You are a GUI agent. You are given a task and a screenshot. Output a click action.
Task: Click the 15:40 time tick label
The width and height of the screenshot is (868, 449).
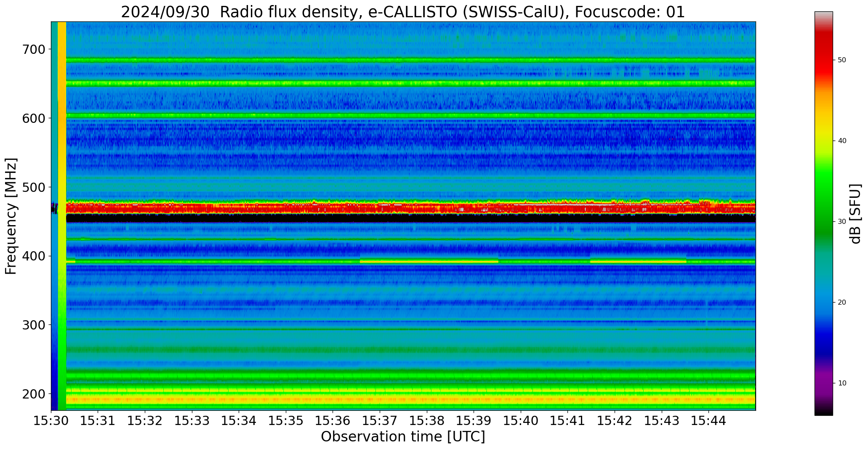click(x=521, y=420)
